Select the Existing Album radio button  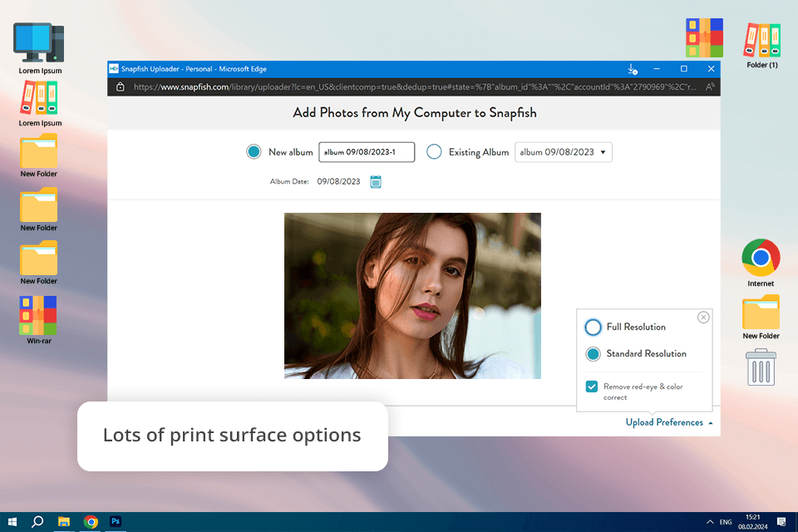434,152
